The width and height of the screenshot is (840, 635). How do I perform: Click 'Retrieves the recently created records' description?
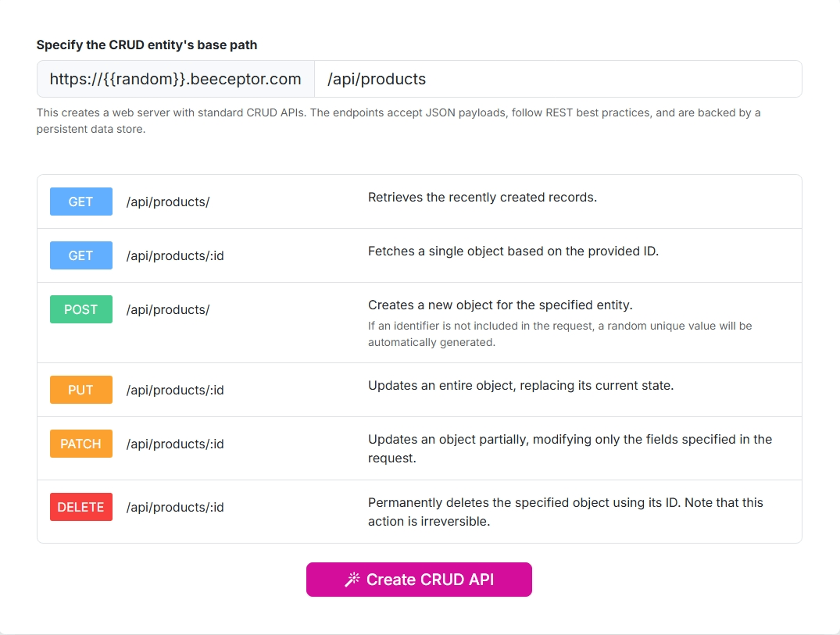(x=482, y=197)
